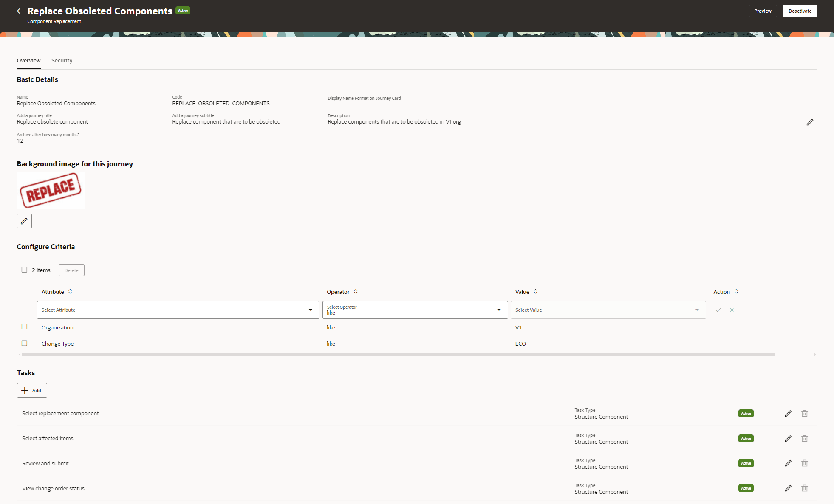Open the Select Attribute dropdown

pos(178,310)
